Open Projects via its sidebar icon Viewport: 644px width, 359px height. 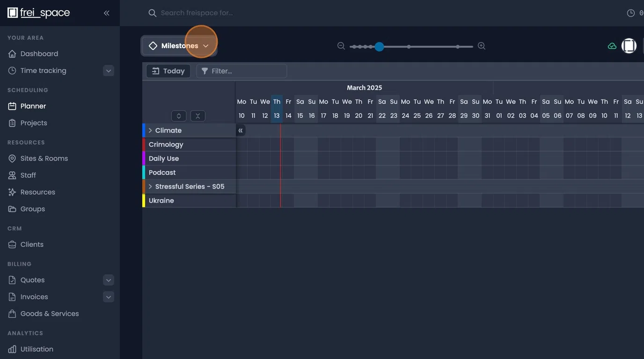pos(12,122)
